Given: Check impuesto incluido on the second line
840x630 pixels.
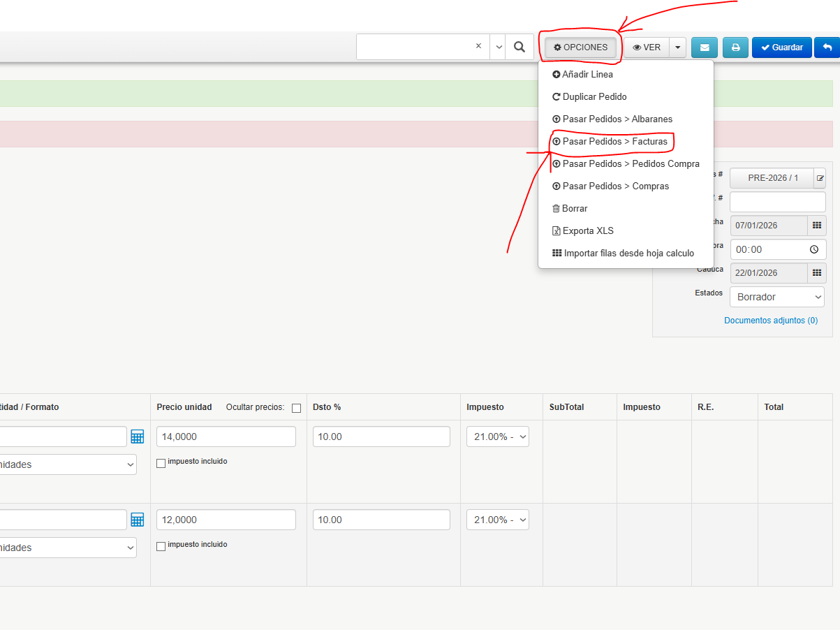Looking at the screenshot, I should [x=161, y=545].
